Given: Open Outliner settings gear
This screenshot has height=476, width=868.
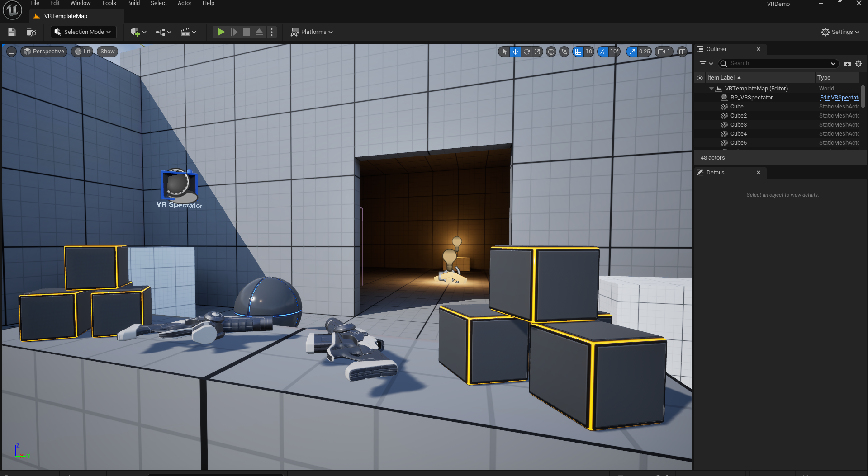Looking at the screenshot, I should [x=859, y=64].
